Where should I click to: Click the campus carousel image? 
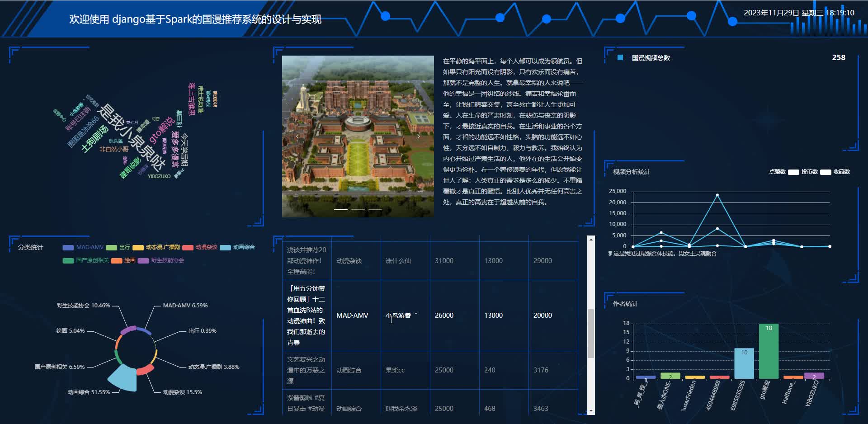tap(358, 136)
